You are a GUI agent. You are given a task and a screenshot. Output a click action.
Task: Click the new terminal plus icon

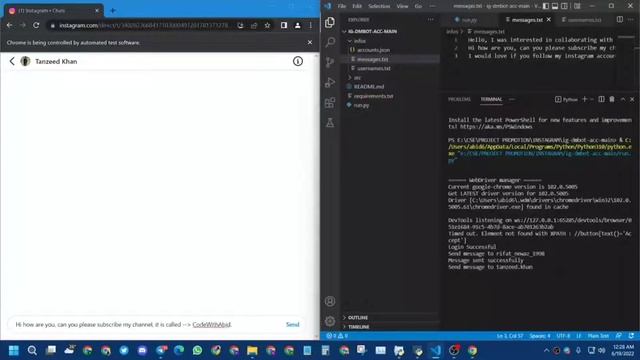pyautogui.click(x=584, y=99)
